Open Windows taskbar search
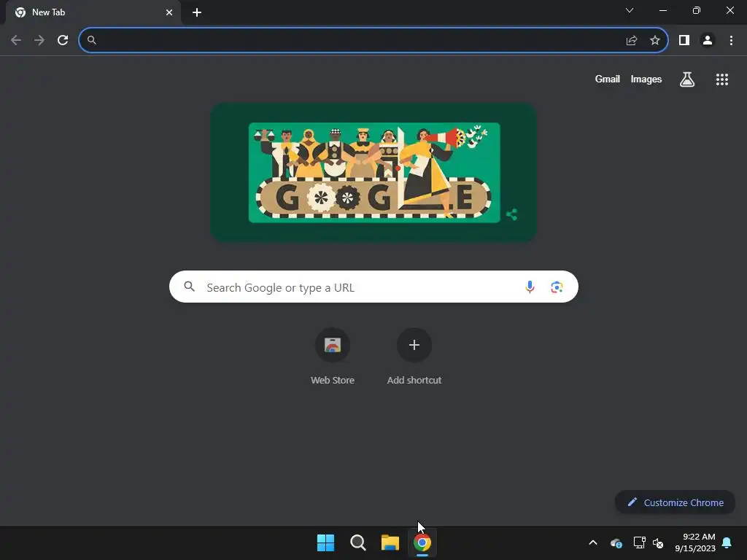 [x=357, y=542]
